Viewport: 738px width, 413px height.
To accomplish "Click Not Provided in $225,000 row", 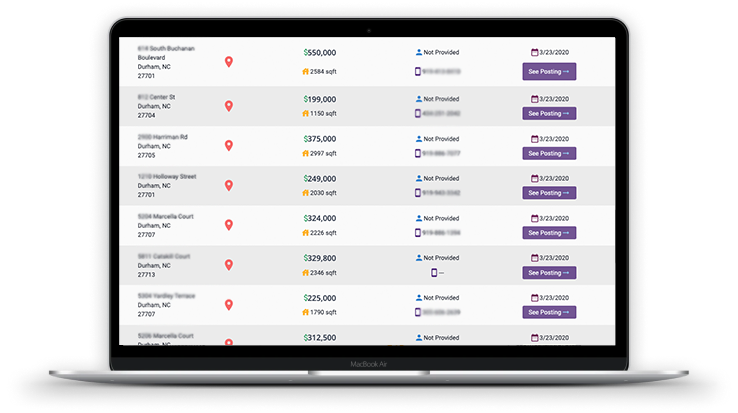I will [441, 298].
